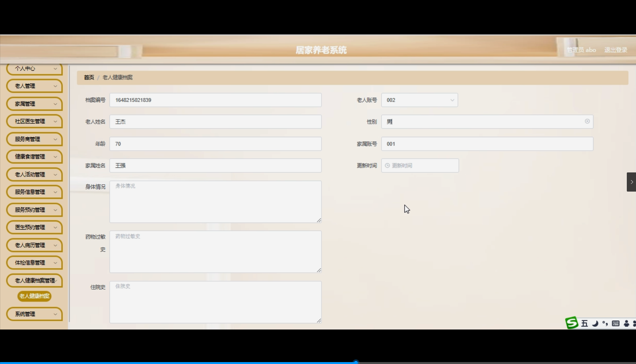Click the Sogou input method S icon

572,323
